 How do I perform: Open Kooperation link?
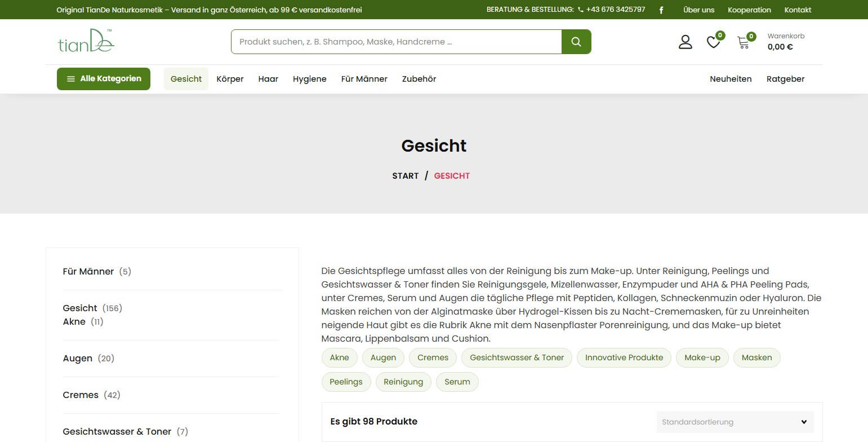[749, 10]
